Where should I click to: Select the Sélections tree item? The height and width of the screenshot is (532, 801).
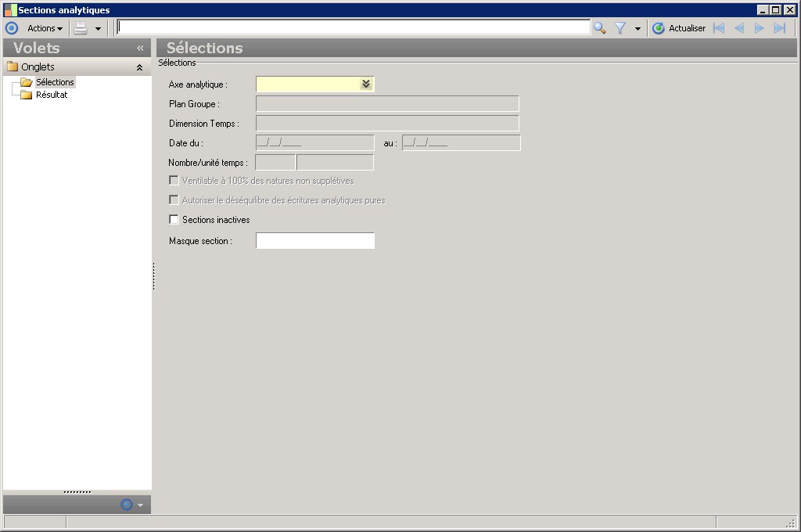tap(55, 82)
